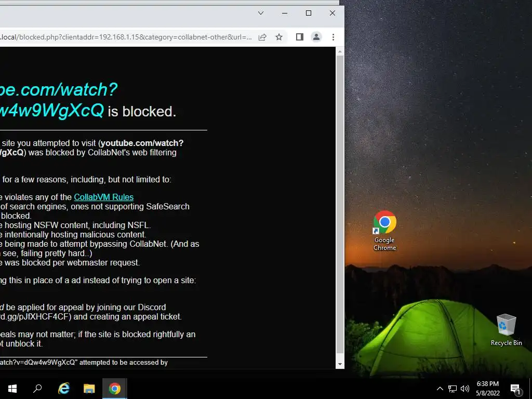Click the 'is blocked.' heading text
This screenshot has width=532, height=399.
142,112
